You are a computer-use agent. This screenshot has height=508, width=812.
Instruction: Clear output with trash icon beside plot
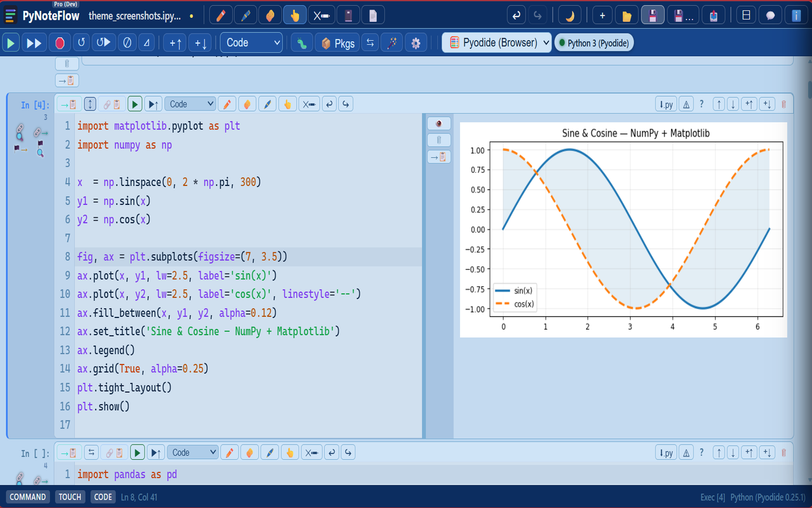[x=439, y=140]
